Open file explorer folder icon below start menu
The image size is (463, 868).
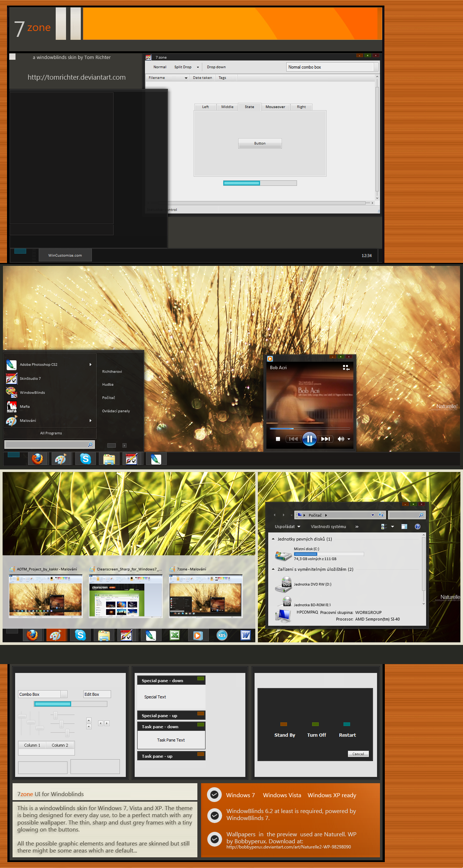109,459
